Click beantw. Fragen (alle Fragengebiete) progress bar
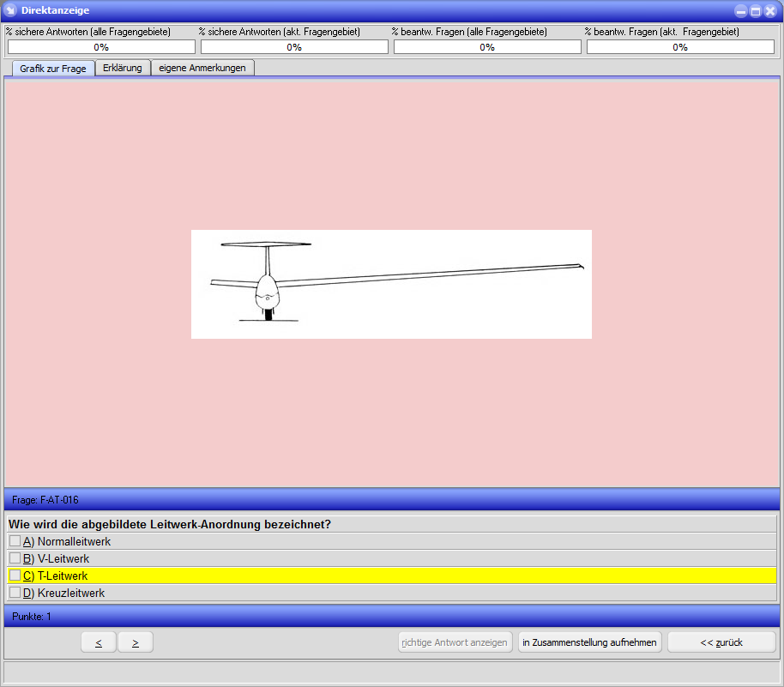The width and height of the screenshot is (784, 687). pyautogui.click(x=487, y=47)
